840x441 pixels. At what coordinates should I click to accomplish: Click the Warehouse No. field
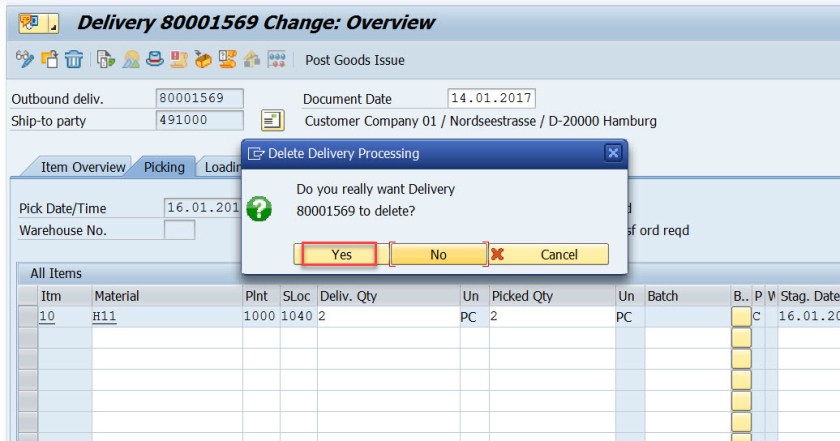179,230
